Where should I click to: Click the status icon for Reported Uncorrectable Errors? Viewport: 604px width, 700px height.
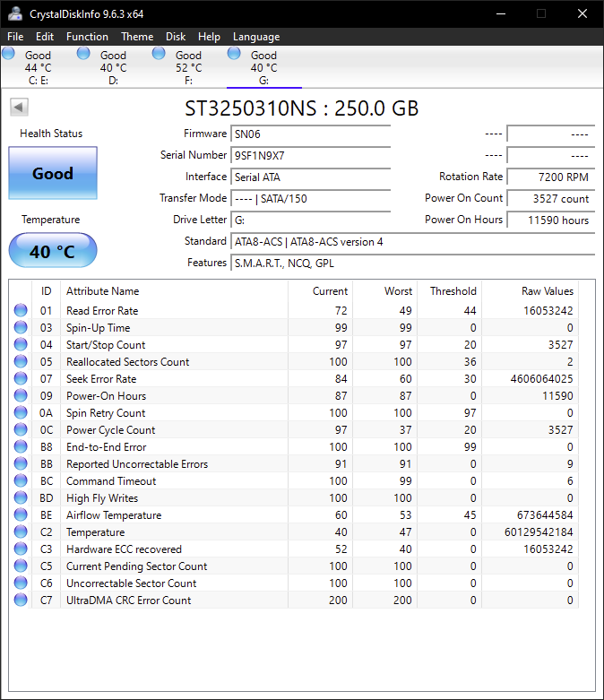(21, 463)
